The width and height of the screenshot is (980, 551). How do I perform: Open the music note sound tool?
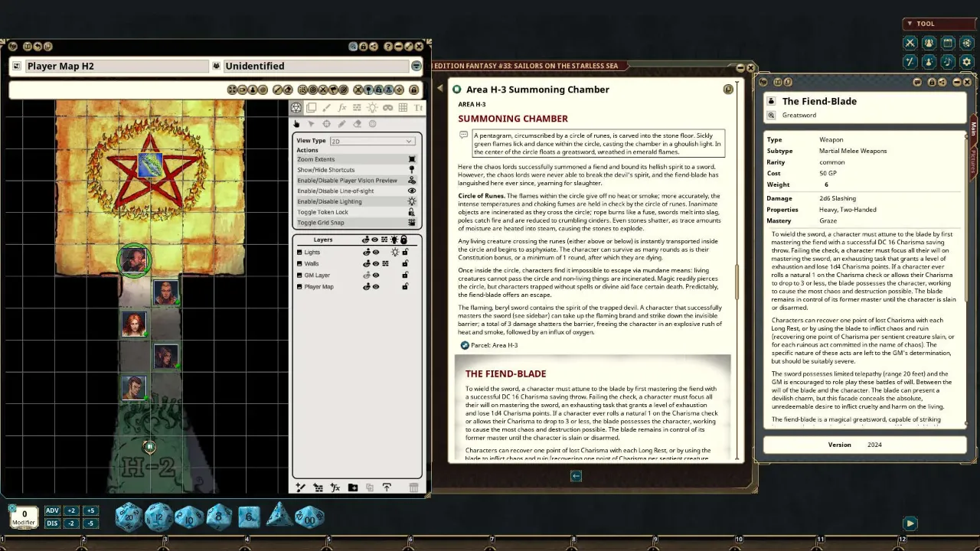948,61
